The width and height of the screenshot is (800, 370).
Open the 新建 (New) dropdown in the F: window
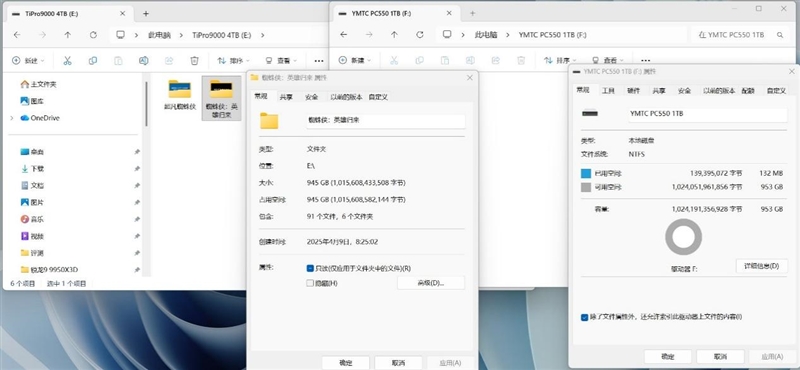pyautogui.click(x=355, y=61)
